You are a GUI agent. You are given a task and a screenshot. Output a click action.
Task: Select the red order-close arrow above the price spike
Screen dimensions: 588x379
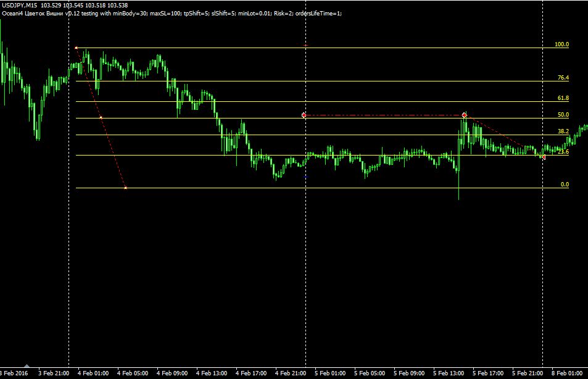pyautogui.click(x=464, y=115)
